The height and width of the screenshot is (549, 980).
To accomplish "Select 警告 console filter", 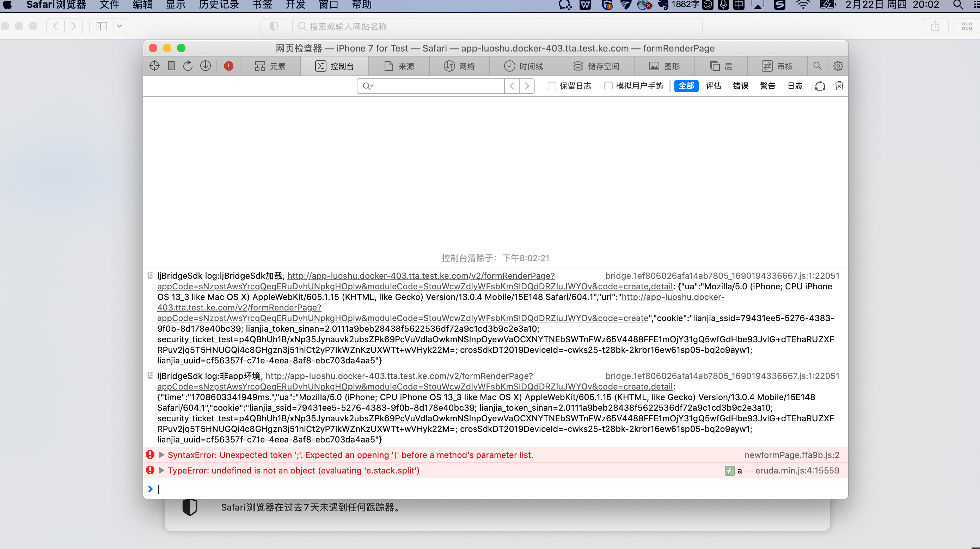I will [768, 86].
